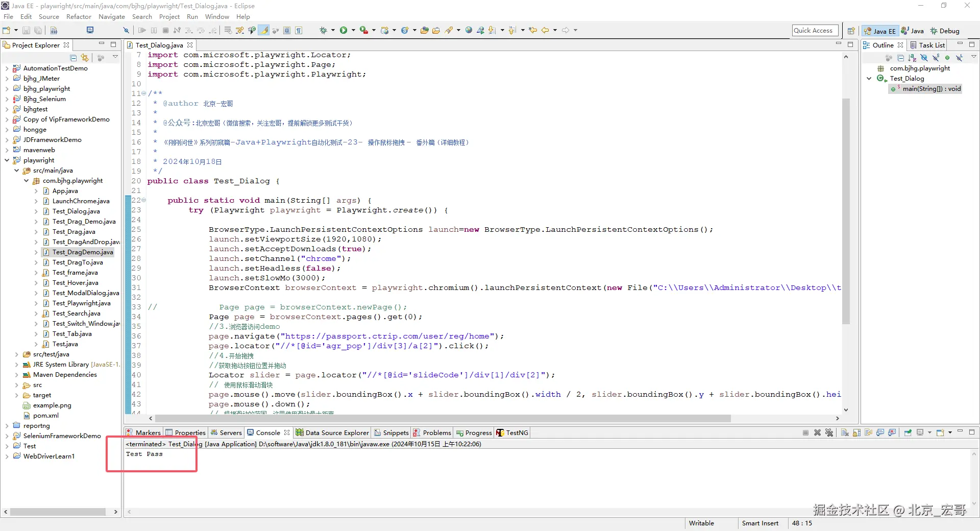Click the Next Annotation toolbar icon
Screen dimensions: 980x531
[x=492, y=30]
